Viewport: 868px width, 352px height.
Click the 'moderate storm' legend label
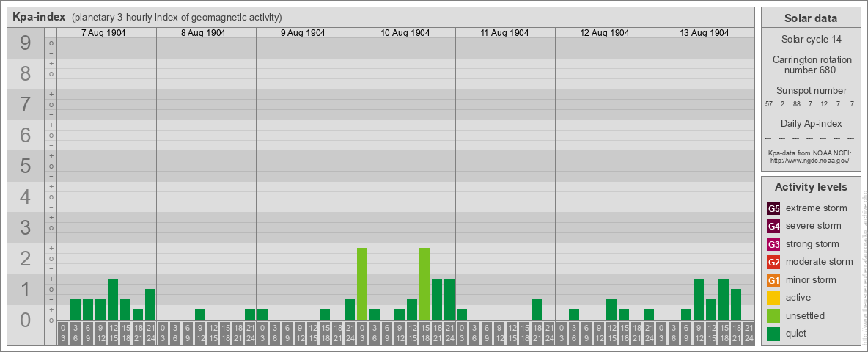(x=820, y=262)
